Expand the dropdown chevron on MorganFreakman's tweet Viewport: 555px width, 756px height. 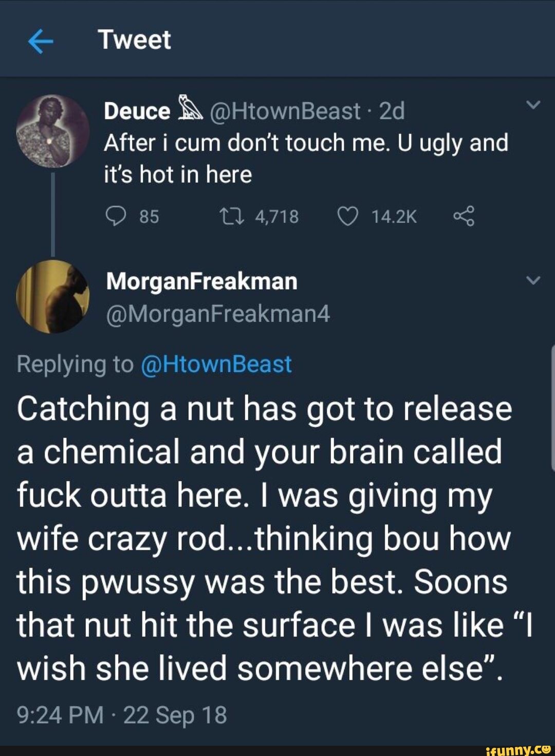point(533,280)
